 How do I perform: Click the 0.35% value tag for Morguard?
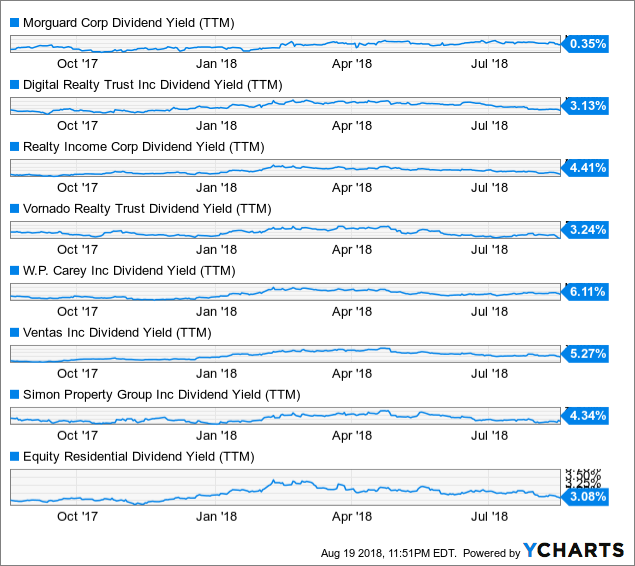click(x=585, y=44)
